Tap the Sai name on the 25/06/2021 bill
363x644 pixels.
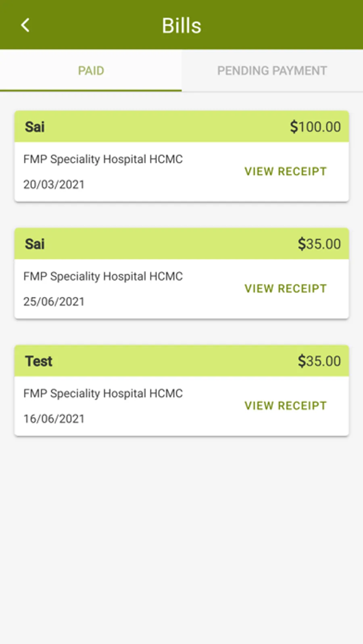click(x=35, y=244)
